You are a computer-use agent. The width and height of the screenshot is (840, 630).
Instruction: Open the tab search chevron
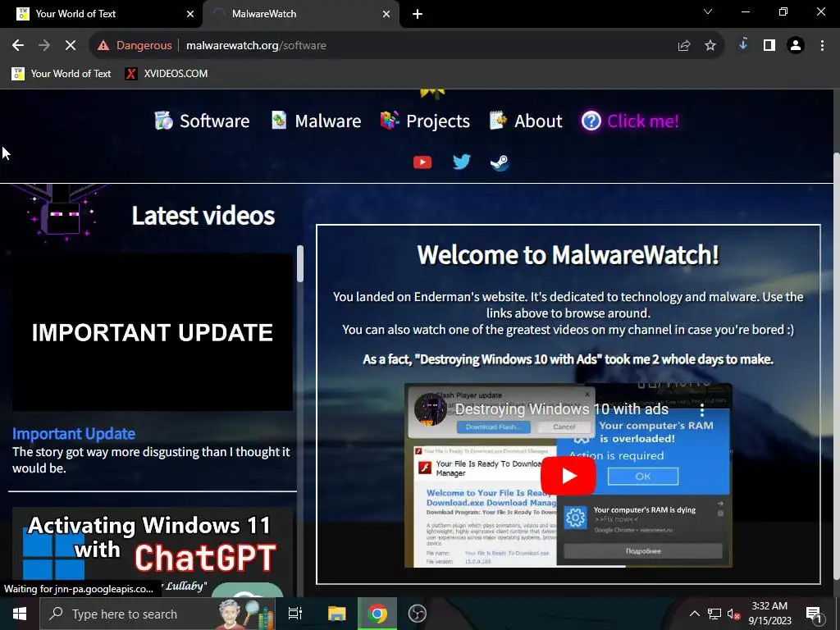[x=708, y=11]
